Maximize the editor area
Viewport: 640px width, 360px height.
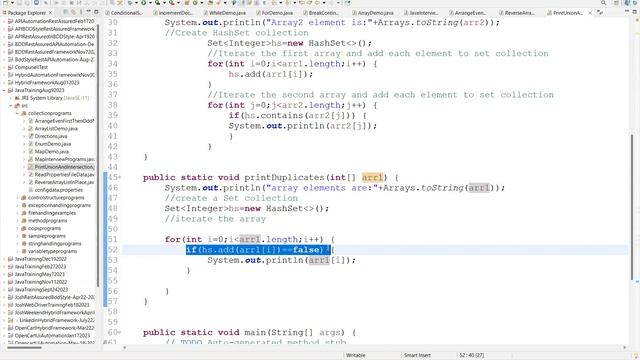[635, 12]
